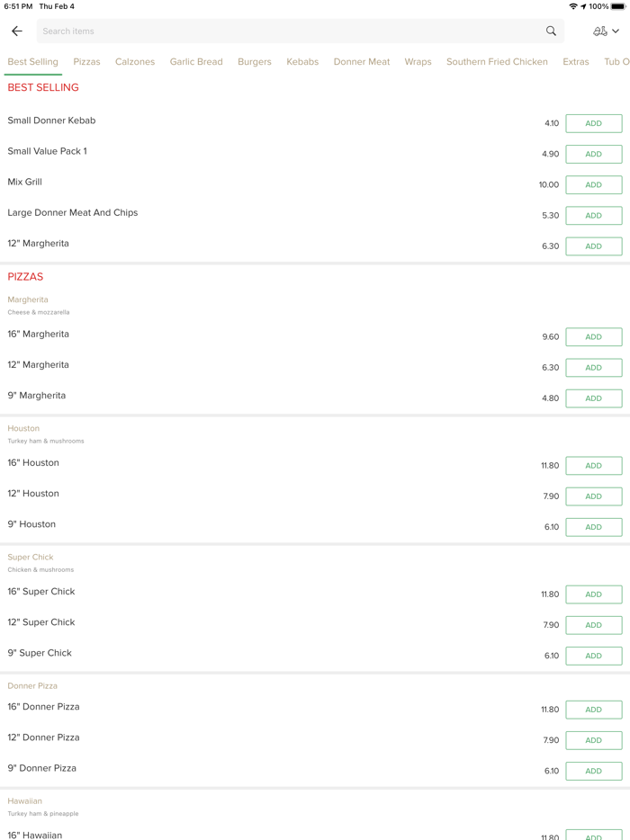Open the Donner Meat tab

pyautogui.click(x=362, y=62)
